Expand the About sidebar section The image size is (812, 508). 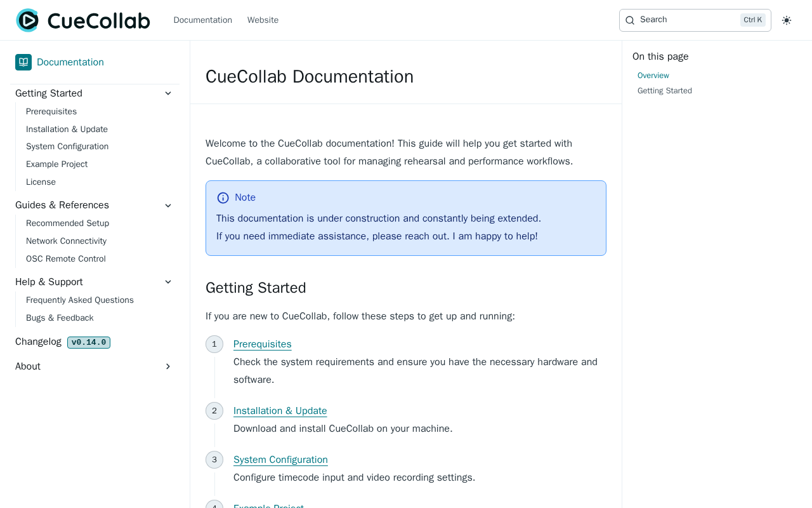coord(168,366)
